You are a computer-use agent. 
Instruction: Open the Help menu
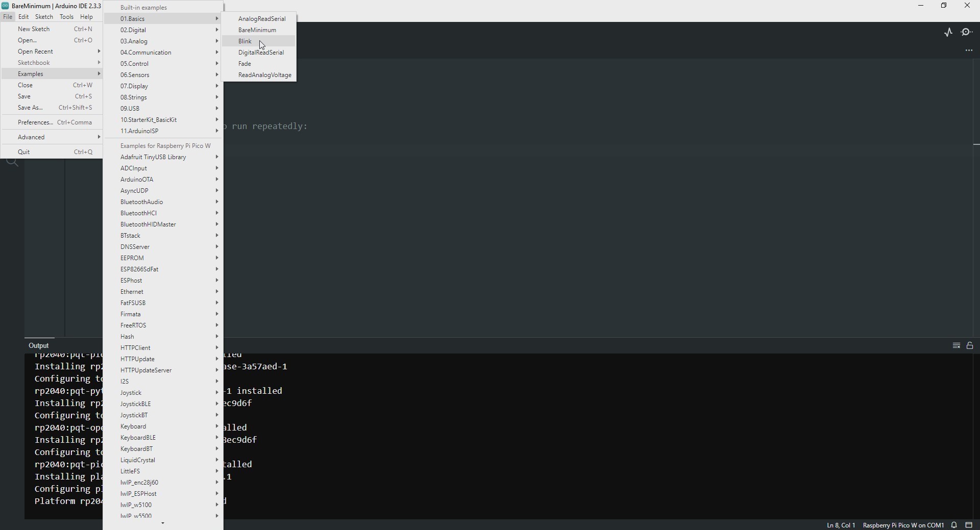point(86,17)
